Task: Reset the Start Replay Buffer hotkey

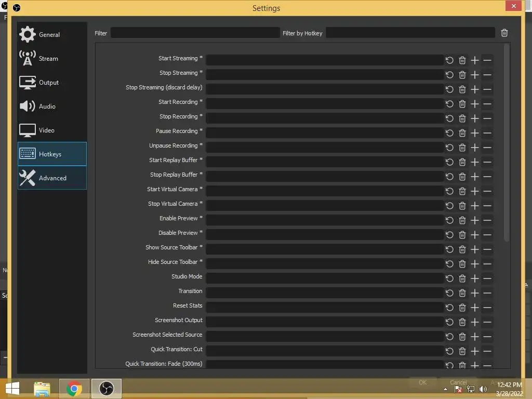Action: [x=449, y=162]
